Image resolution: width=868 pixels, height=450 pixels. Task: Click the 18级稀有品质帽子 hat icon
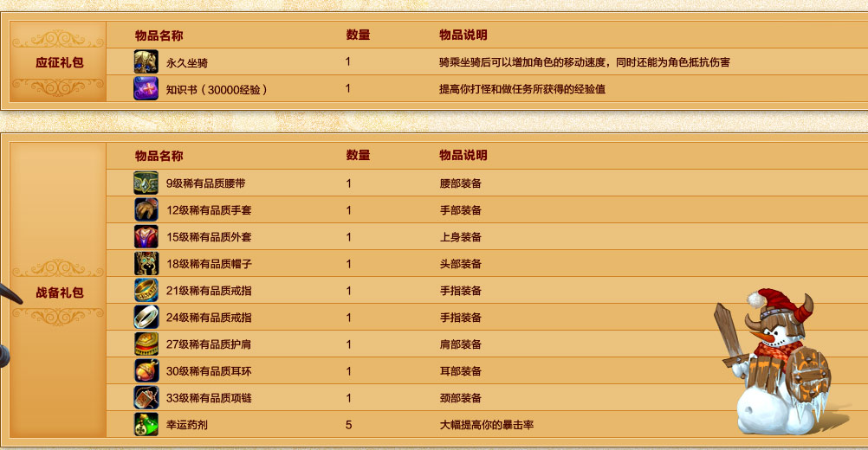click(x=146, y=264)
